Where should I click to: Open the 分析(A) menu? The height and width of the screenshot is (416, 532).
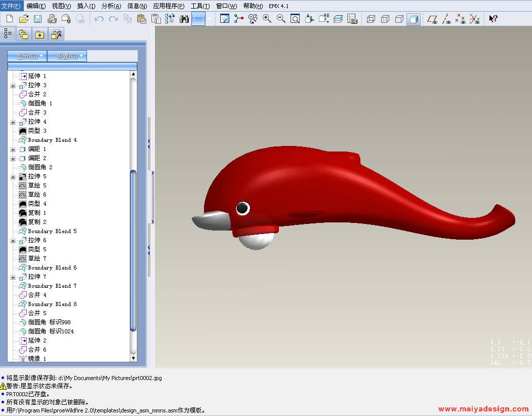point(111,6)
